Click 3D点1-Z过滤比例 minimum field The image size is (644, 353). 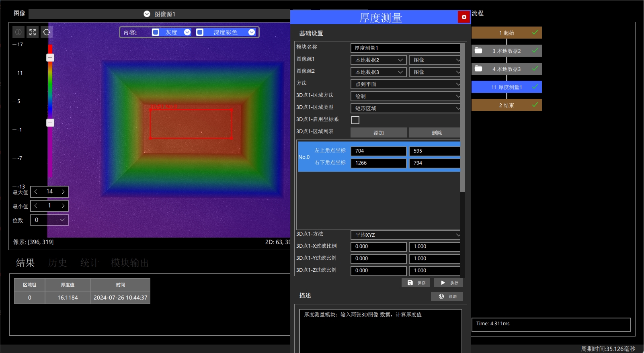(x=379, y=271)
